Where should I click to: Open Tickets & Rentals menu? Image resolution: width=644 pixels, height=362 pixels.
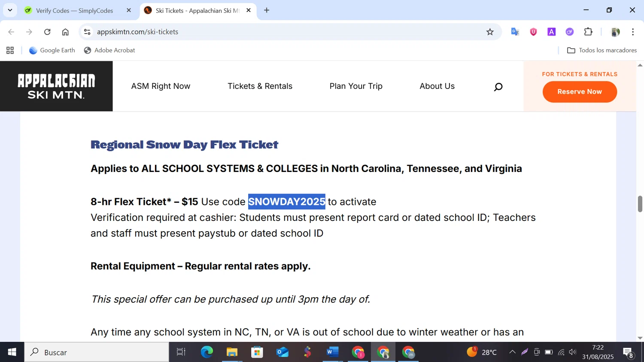[260, 86]
